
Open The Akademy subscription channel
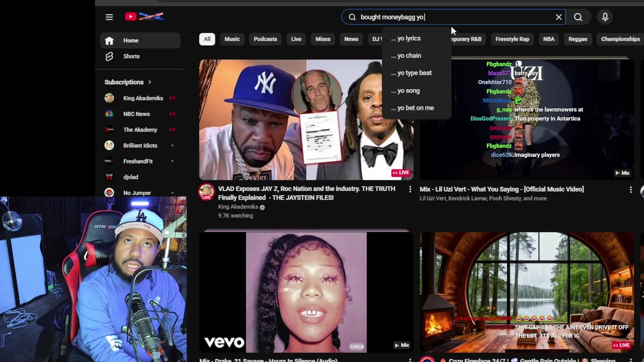tap(140, 130)
